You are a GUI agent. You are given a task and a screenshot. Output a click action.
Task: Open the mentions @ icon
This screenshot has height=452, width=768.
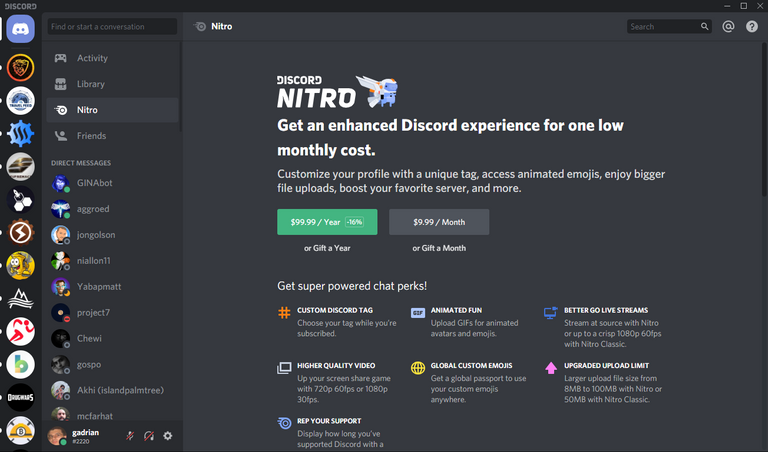pyautogui.click(x=728, y=26)
